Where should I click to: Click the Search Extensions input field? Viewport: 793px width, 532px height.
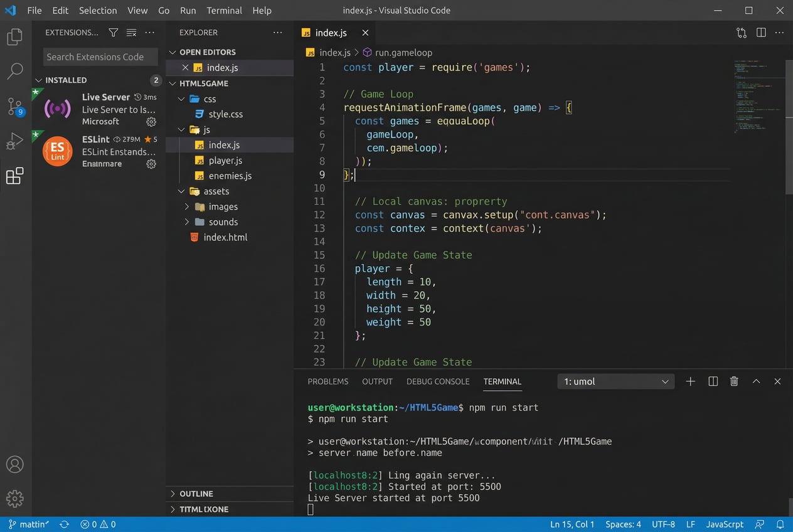[x=100, y=56]
